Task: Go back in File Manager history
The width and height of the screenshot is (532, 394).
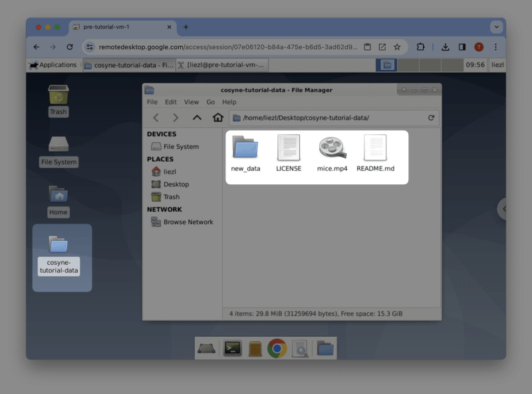Action: tap(156, 118)
